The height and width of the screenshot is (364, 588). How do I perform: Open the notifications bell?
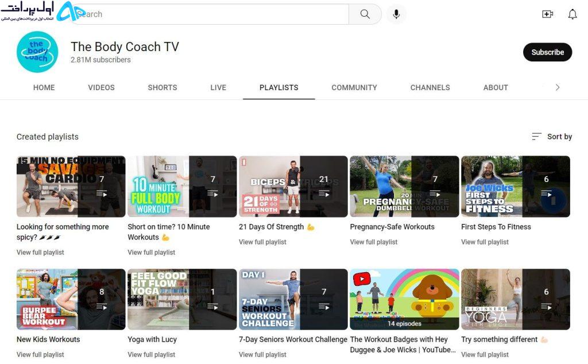572,14
